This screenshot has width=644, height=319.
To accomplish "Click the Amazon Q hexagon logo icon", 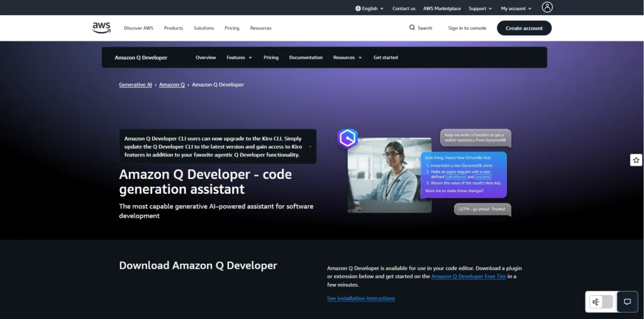I will click(347, 139).
